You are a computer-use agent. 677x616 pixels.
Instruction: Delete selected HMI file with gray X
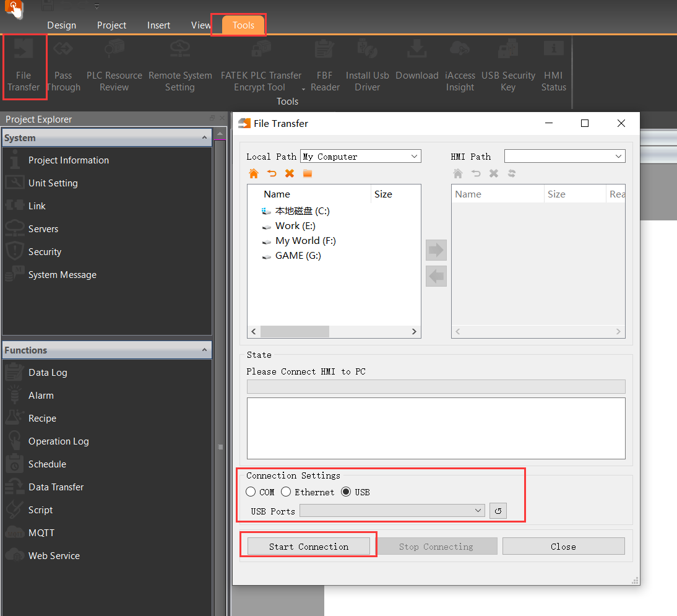[494, 173]
